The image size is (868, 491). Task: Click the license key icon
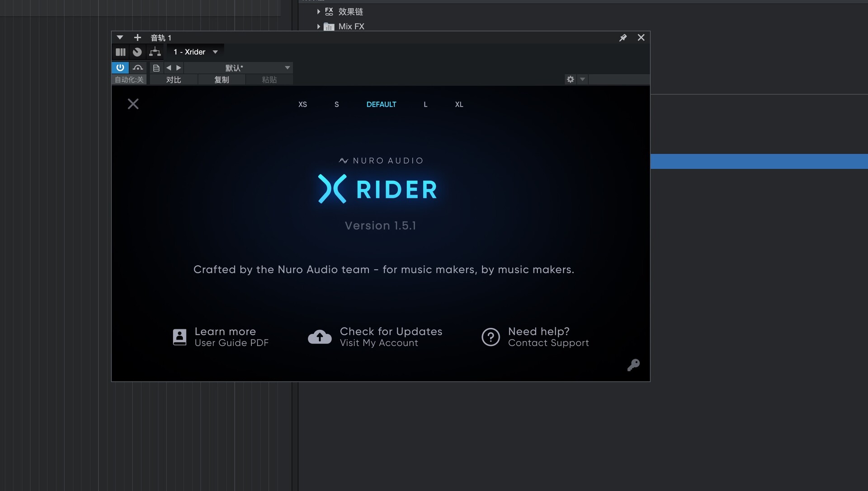(x=633, y=365)
